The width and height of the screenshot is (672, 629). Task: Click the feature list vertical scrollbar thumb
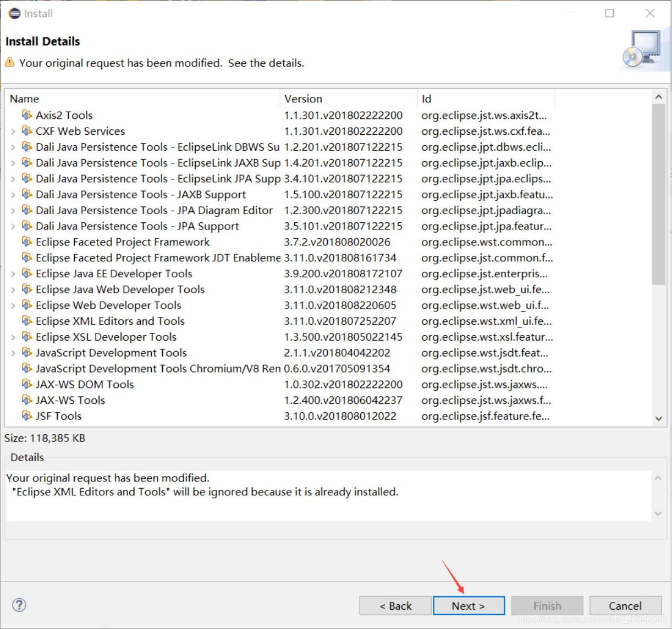pyautogui.click(x=659, y=194)
